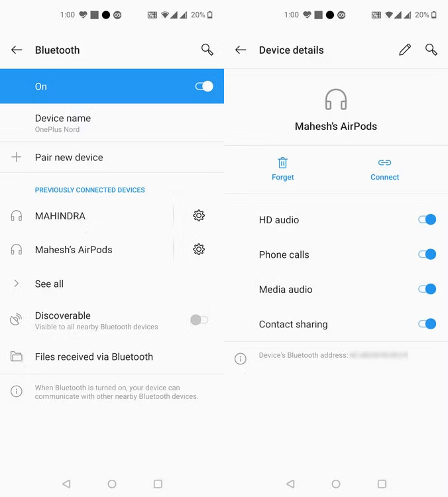Image resolution: width=448 pixels, height=497 pixels.
Task: Select Mahesh's AirPods in device list
Action: click(x=86, y=249)
